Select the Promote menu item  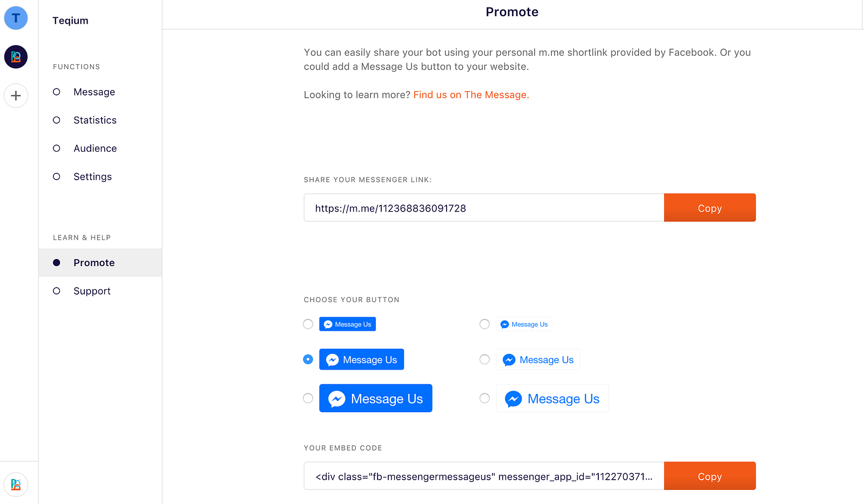[x=94, y=263]
